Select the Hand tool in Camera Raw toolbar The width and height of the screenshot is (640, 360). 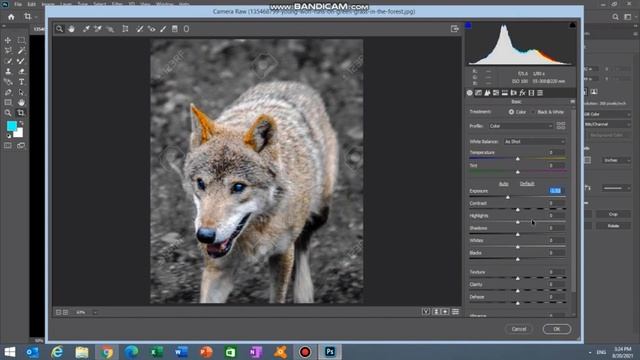click(71, 29)
